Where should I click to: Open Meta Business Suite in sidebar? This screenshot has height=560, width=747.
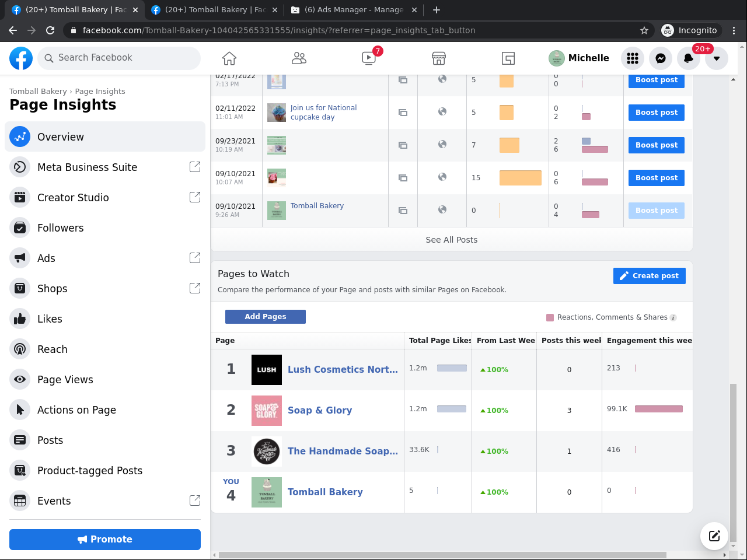tap(105, 167)
